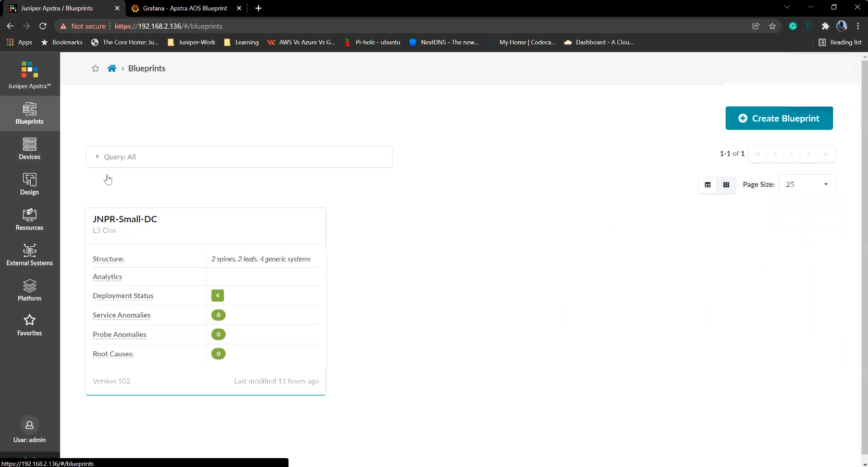Switch to the Grafana Apstra AOS Blueprint tab
The image size is (868, 467).
coord(185,8)
